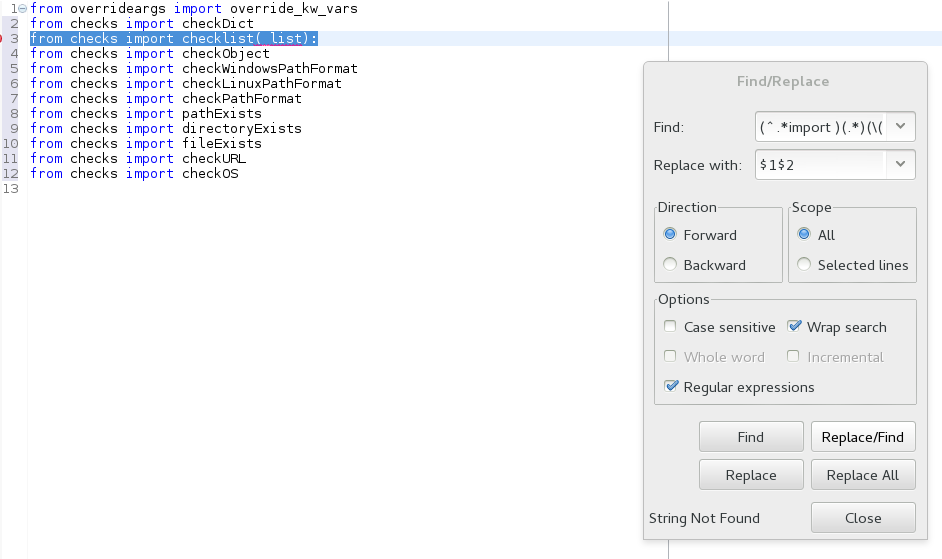Screen dimensions: 942x559
Task: Click the Find/Replace dialog title
Action: tap(783, 81)
